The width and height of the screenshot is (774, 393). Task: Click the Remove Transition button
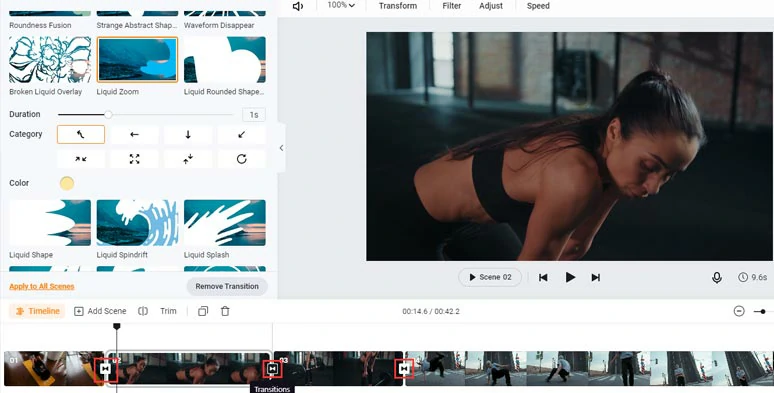[x=227, y=286]
